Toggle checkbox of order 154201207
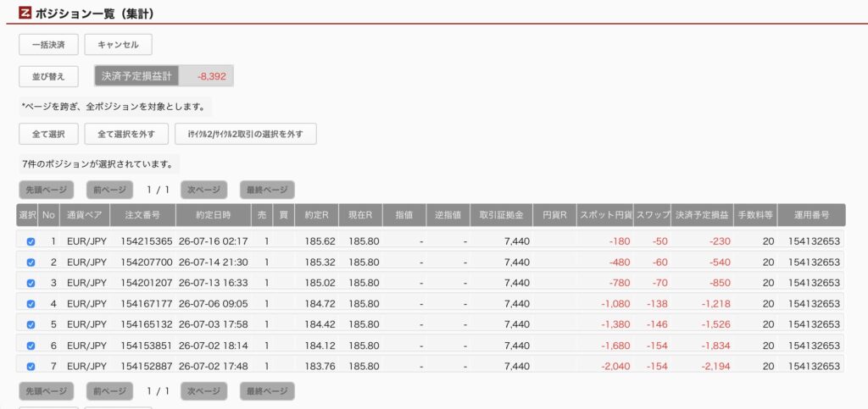The width and height of the screenshot is (868, 409). click(31, 283)
